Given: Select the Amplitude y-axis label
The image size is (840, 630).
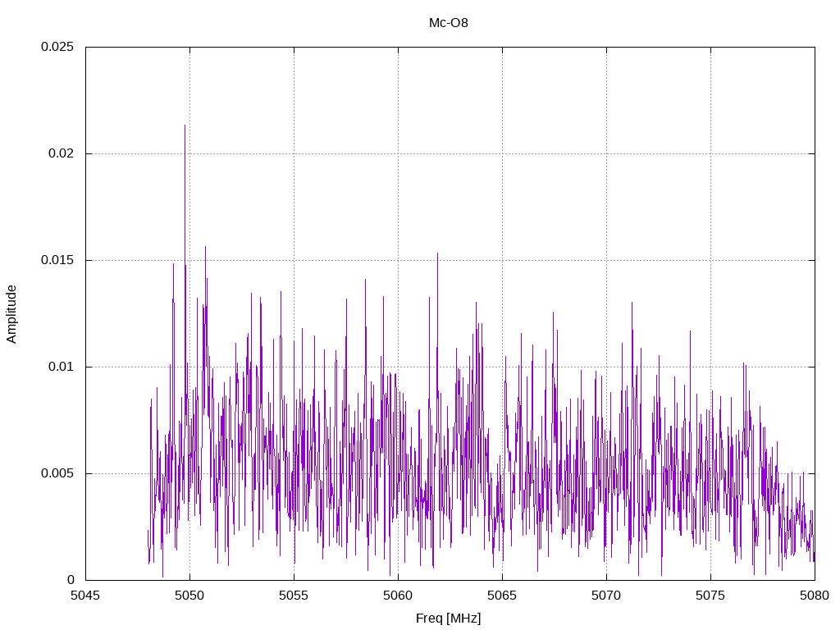Looking at the screenshot, I should (x=11, y=314).
